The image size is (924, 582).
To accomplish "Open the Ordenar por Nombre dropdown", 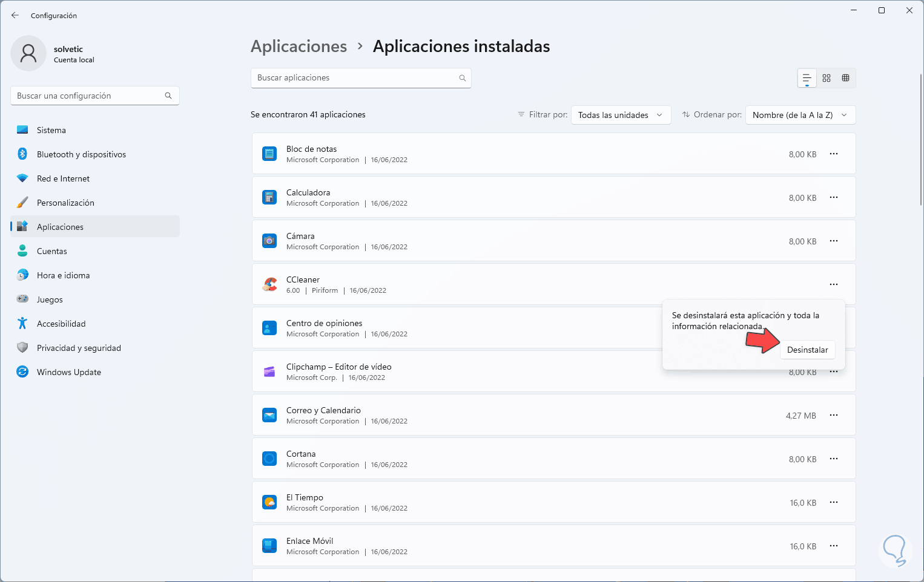I will 800,115.
